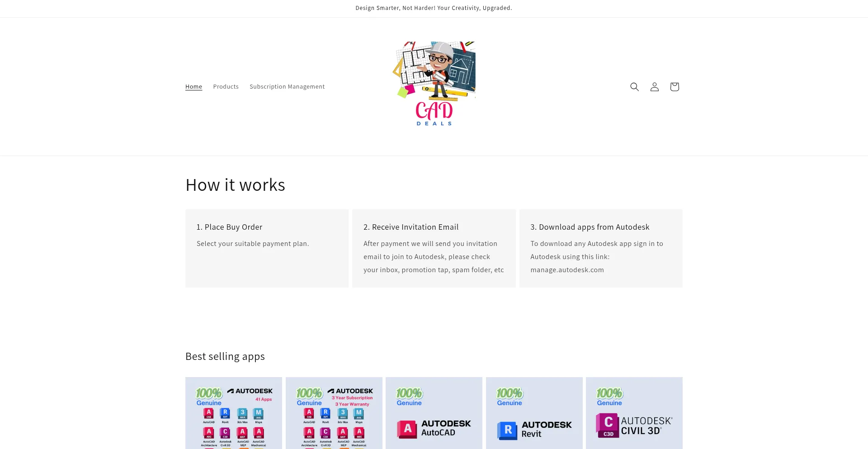Click the 'Best selling apps' heading
Viewport: 868px width, 449px height.
(x=225, y=356)
